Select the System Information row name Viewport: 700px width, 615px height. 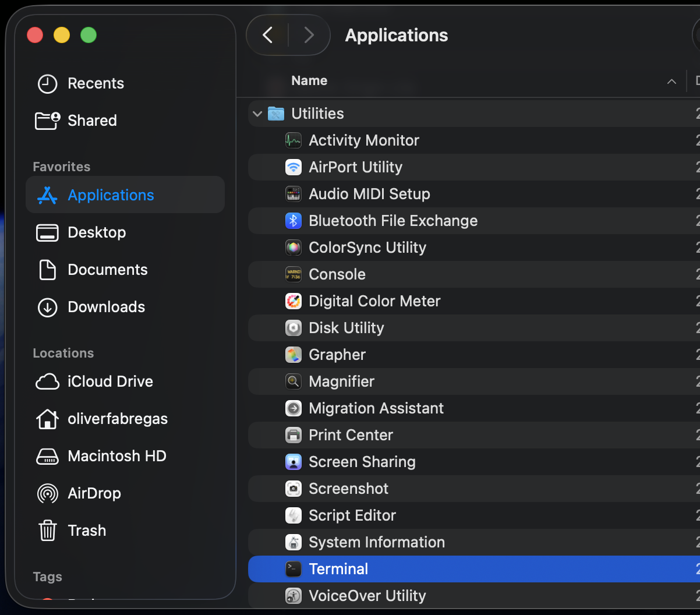377,542
